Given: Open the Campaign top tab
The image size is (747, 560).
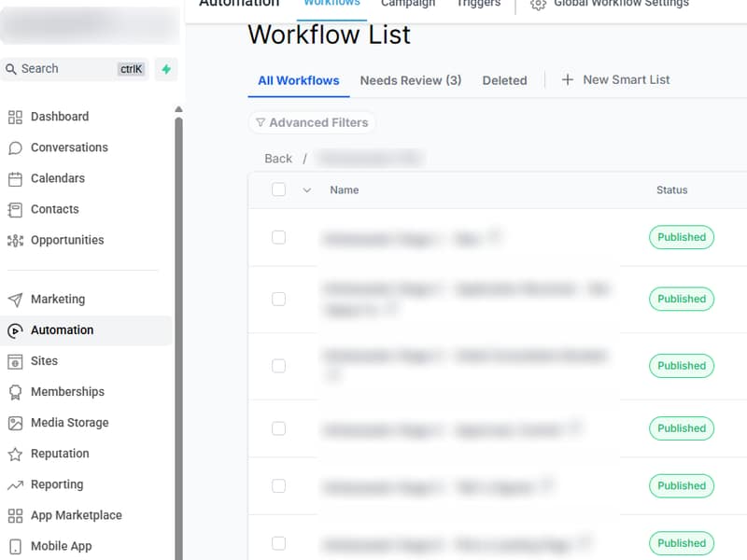Looking at the screenshot, I should point(408,4).
